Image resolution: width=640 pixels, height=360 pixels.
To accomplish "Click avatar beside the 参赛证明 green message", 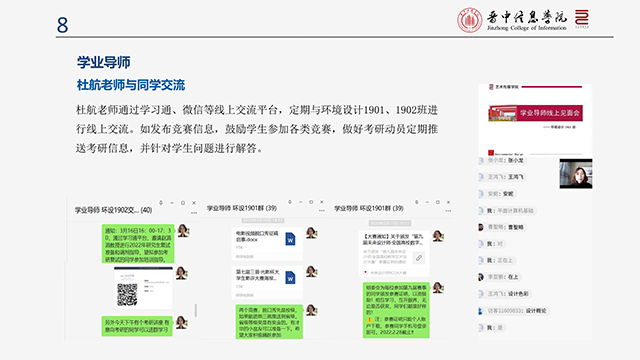I will [x=438, y=288].
